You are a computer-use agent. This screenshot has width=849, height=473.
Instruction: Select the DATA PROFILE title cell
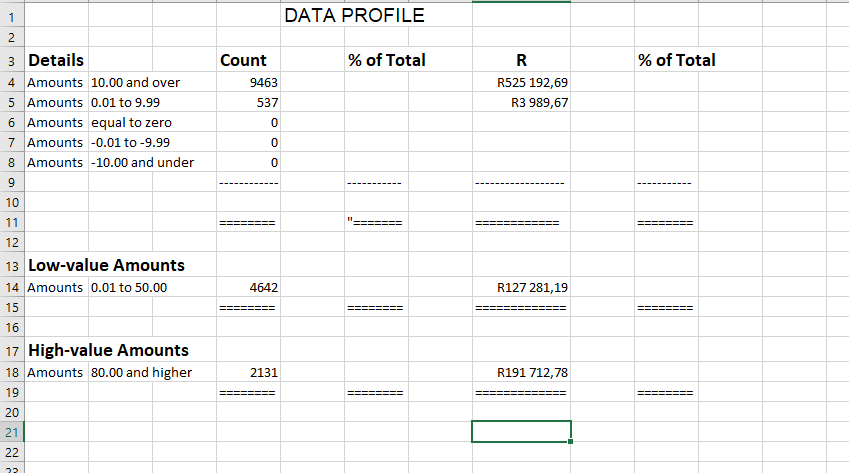pos(354,15)
